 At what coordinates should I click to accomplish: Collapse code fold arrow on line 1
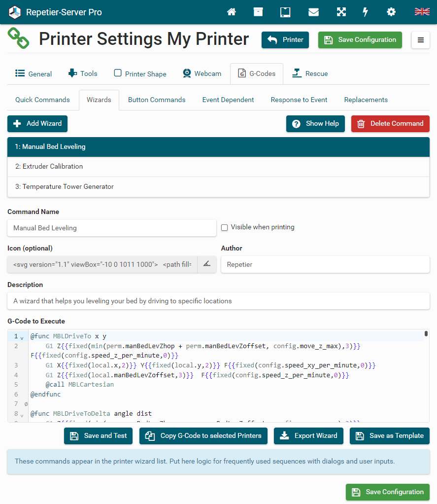click(x=22, y=337)
